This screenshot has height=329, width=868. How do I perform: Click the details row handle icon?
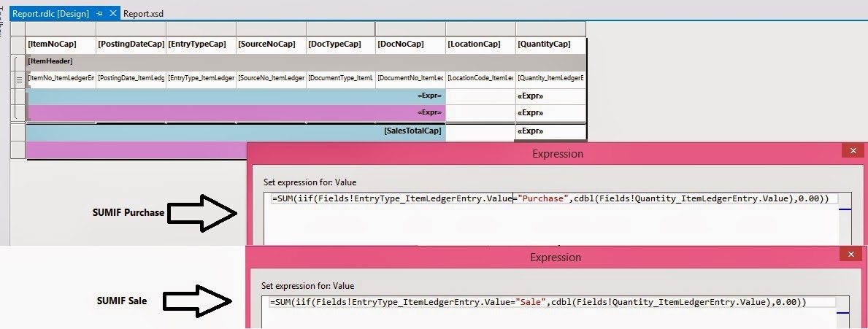pyautogui.click(x=19, y=78)
